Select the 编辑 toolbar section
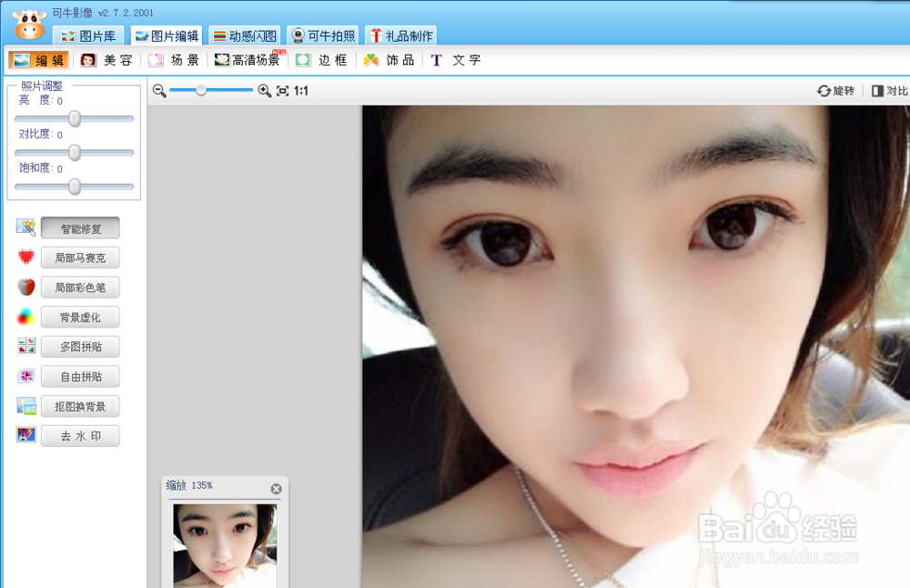910x588 pixels. pos(39,60)
